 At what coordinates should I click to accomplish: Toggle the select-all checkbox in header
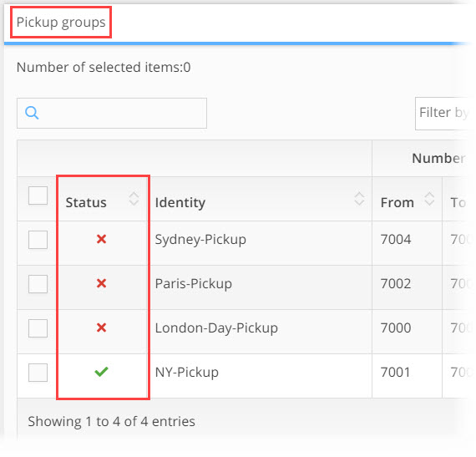(x=38, y=195)
